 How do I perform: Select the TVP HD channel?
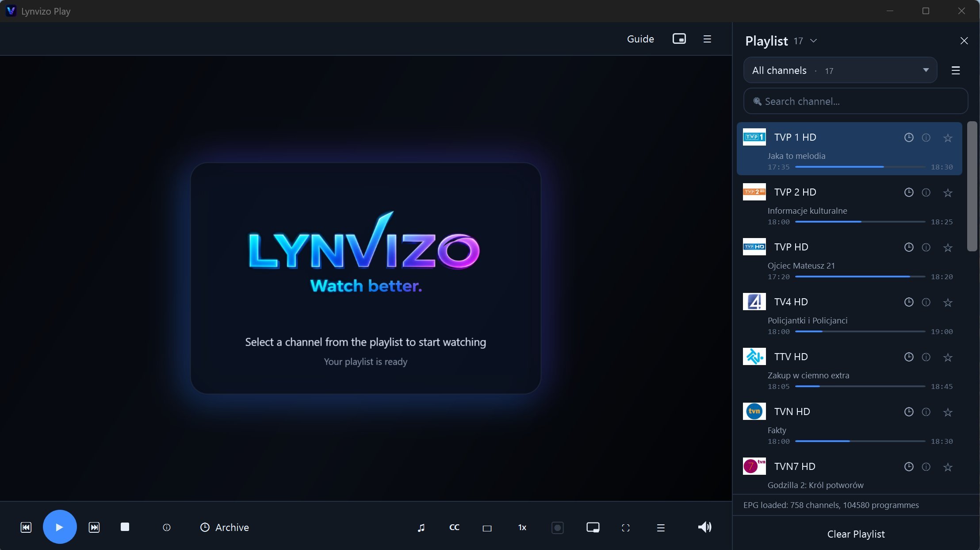849,258
